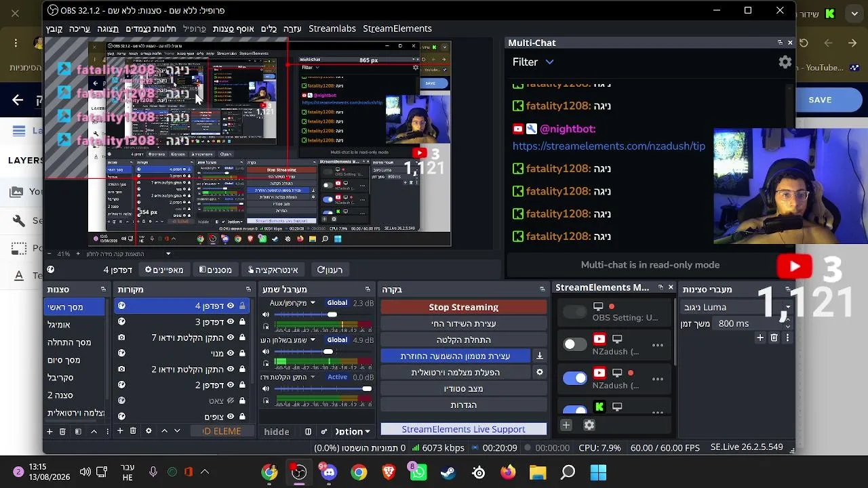Add a StreamElements multistream destination
The width and height of the screenshot is (868, 488).
(x=566, y=425)
